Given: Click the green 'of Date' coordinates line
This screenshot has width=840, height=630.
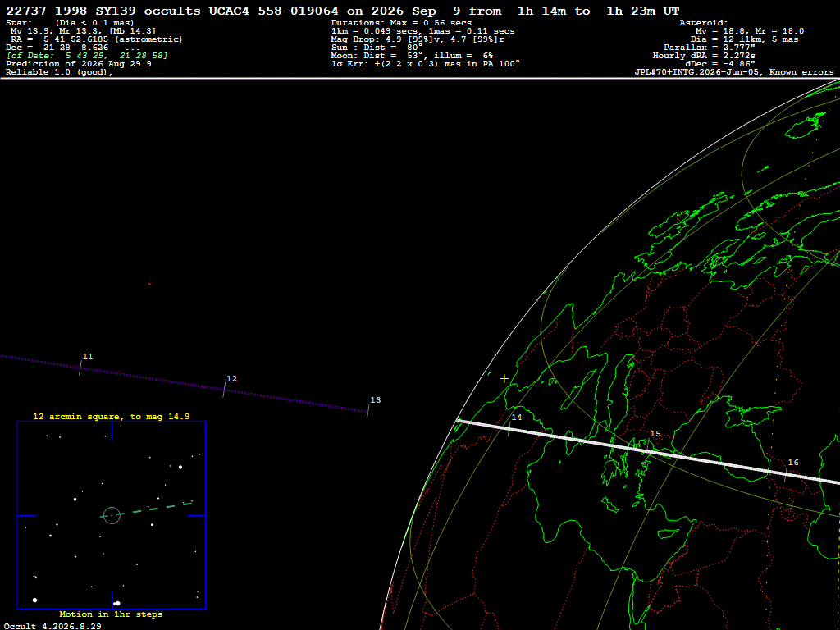Looking at the screenshot, I should coord(87,56).
